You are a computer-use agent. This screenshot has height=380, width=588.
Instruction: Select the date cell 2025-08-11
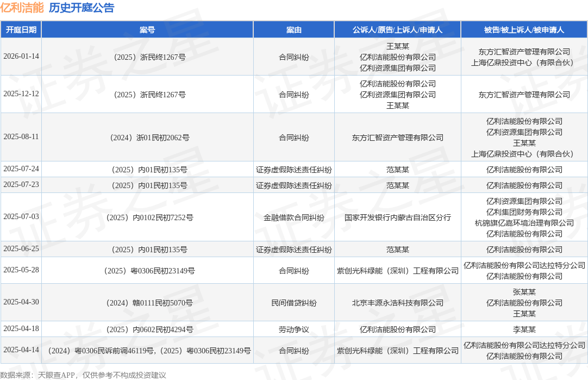pyautogui.click(x=21, y=137)
